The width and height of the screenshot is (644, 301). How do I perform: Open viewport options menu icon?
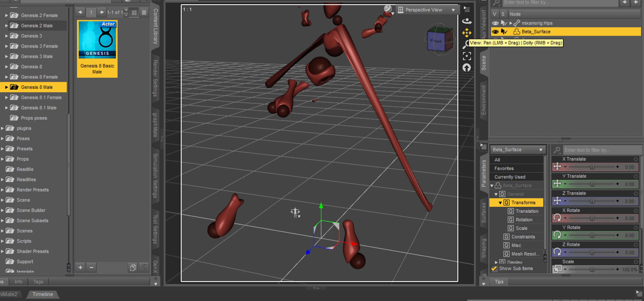(467, 10)
